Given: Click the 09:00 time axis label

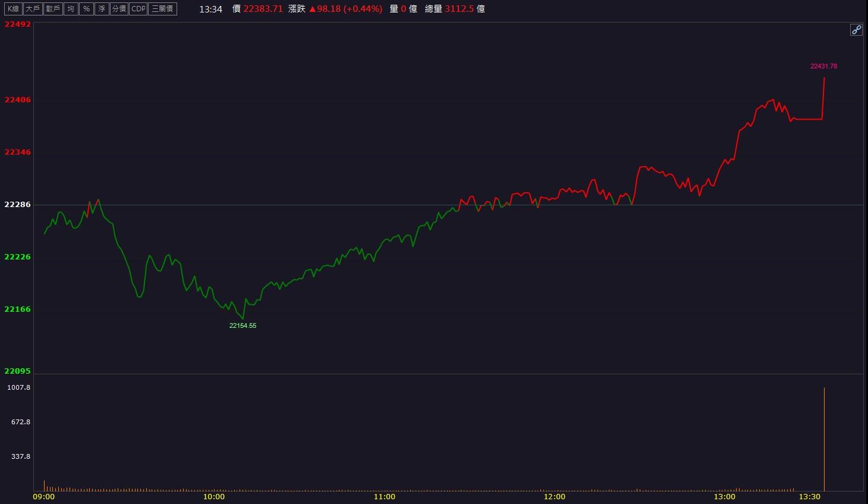Looking at the screenshot, I should 44,497.
